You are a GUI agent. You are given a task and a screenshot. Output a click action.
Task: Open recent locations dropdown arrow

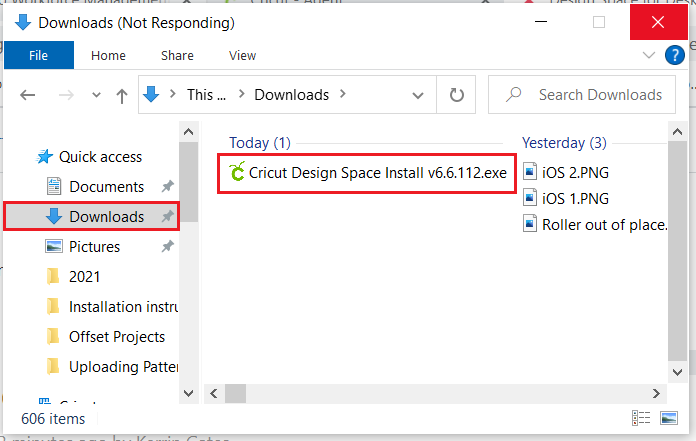point(96,94)
